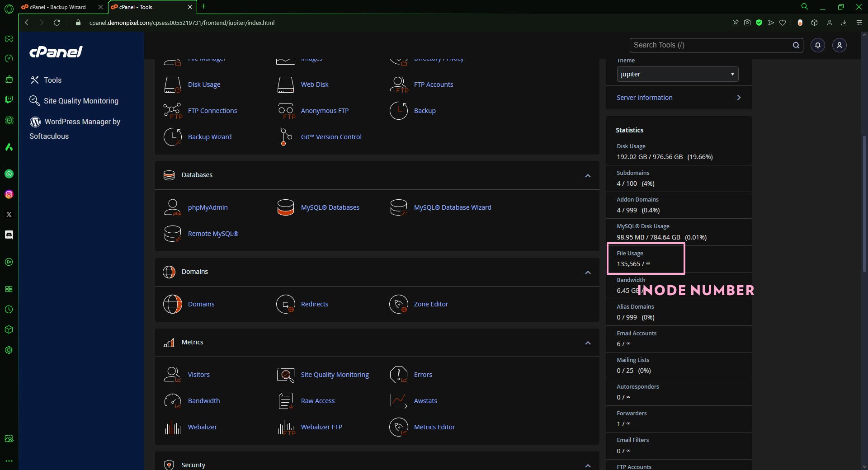Open the jupiter theme dropdown
This screenshot has height=470, width=868.
[677, 74]
